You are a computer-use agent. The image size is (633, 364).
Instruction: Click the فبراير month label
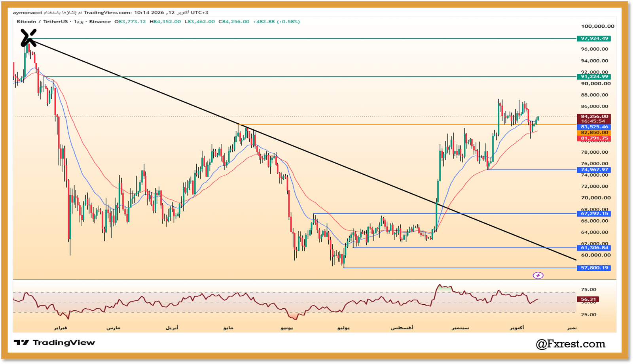coord(61,328)
